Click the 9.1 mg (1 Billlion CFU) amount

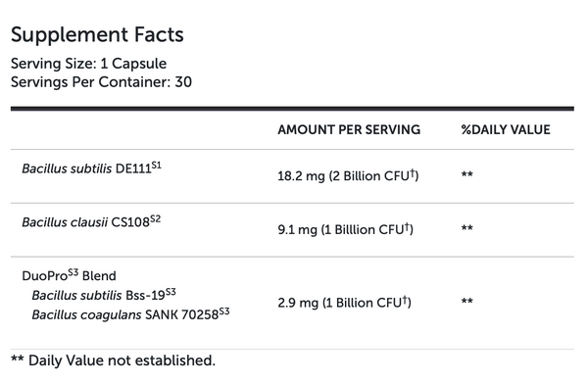pos(345,229)
